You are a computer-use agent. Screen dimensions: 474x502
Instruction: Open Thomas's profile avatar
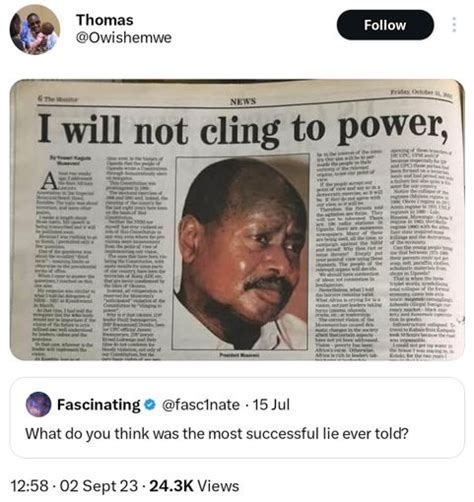coord(35,29)
